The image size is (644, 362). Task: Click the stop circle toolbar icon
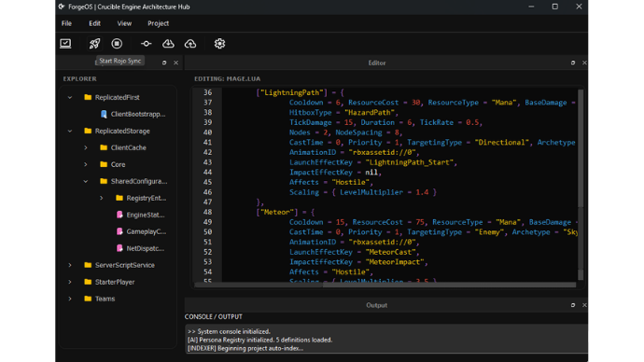117,44
